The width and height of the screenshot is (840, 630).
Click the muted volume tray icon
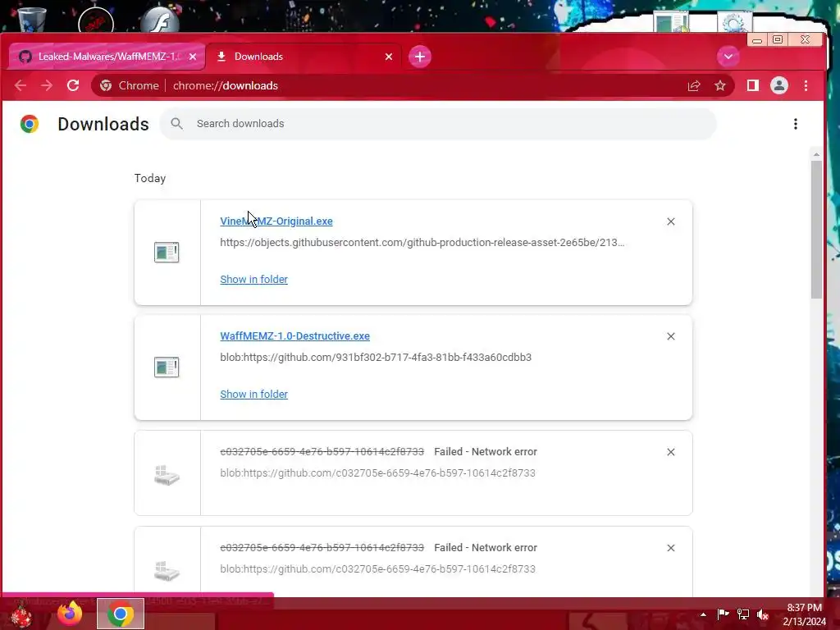(763, 614)
